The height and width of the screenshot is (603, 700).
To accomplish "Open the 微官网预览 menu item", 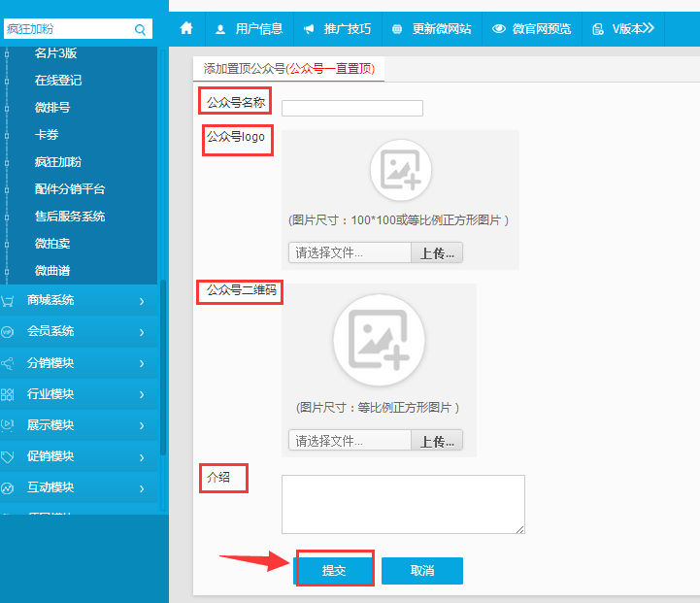I will tap(532, 29).
